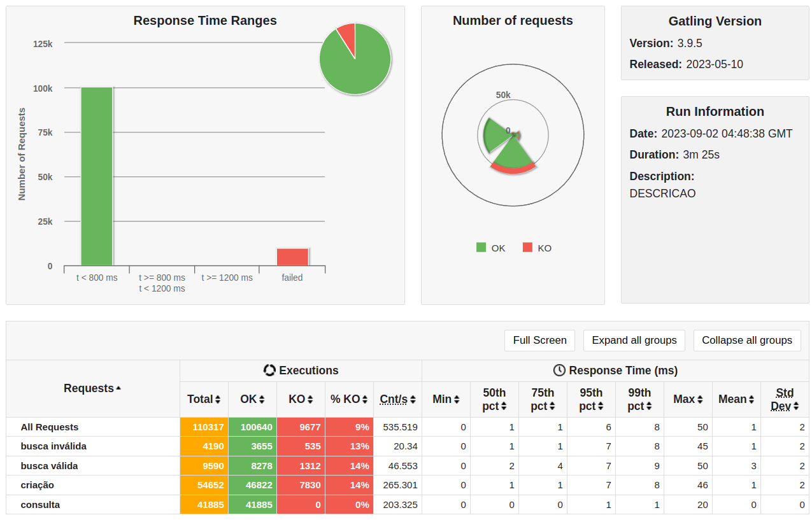This screenshot has width=812, height=522.
Task: Open the criação request row
Action: click(x=38, y=485)
